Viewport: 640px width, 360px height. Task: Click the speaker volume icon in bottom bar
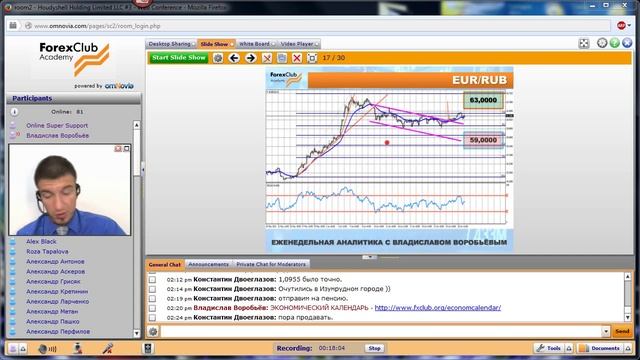(48, 349)
